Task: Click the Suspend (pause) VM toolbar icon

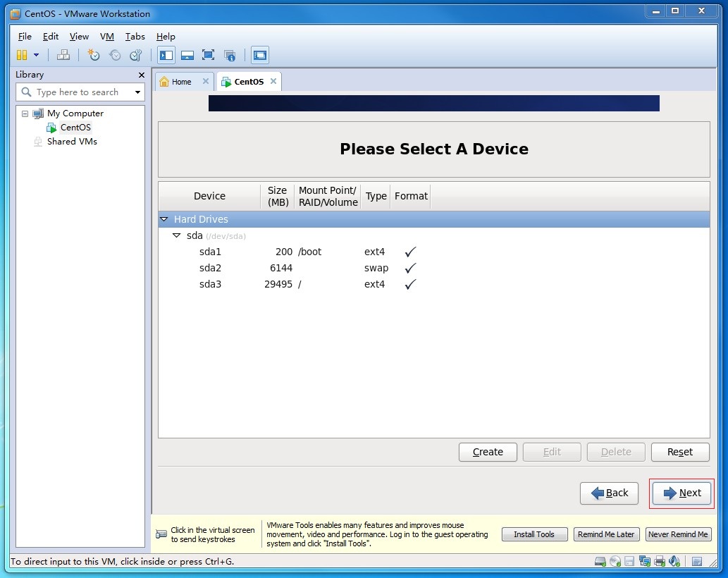Action: coord(22,55)
